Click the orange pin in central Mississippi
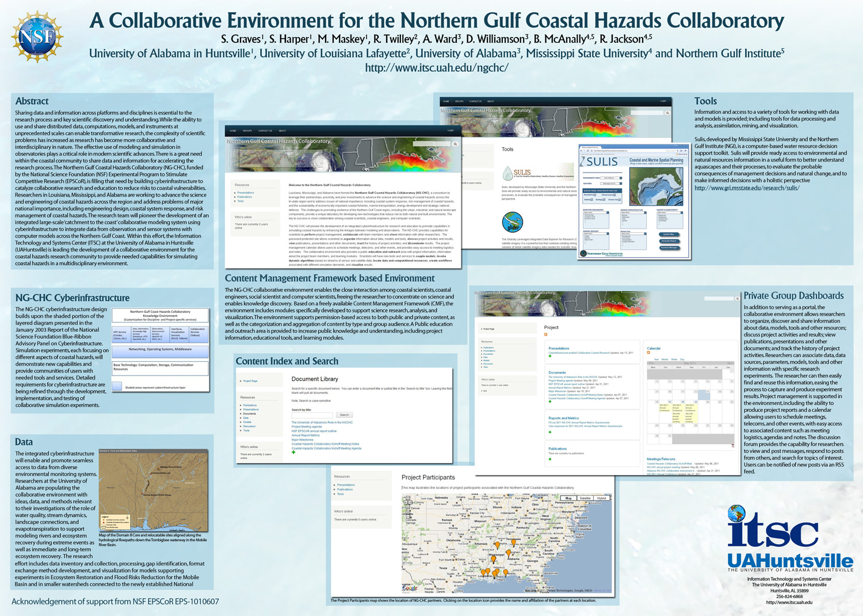 click(493, 559)
